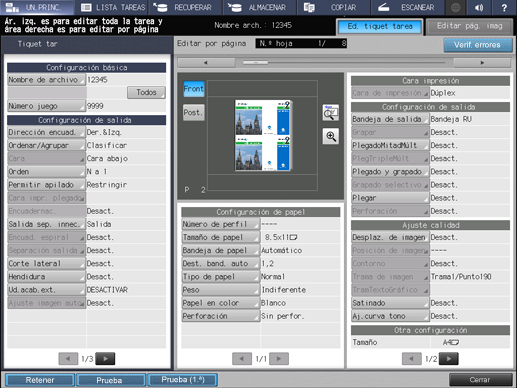Show the Post. back side preview
The image size is (517, 388).
tap(194, 112)
